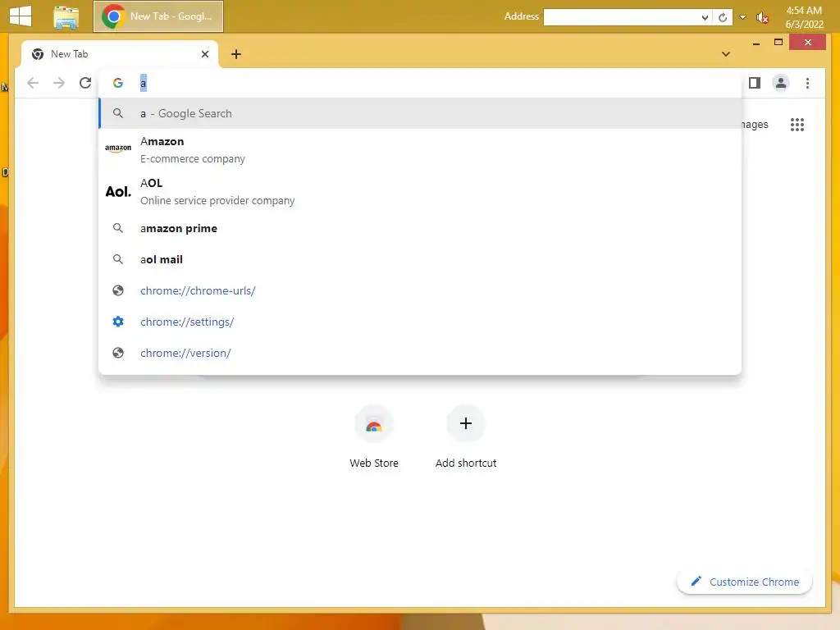
Task: Open the Web Store shortcut icon
Action: point(374,424)
